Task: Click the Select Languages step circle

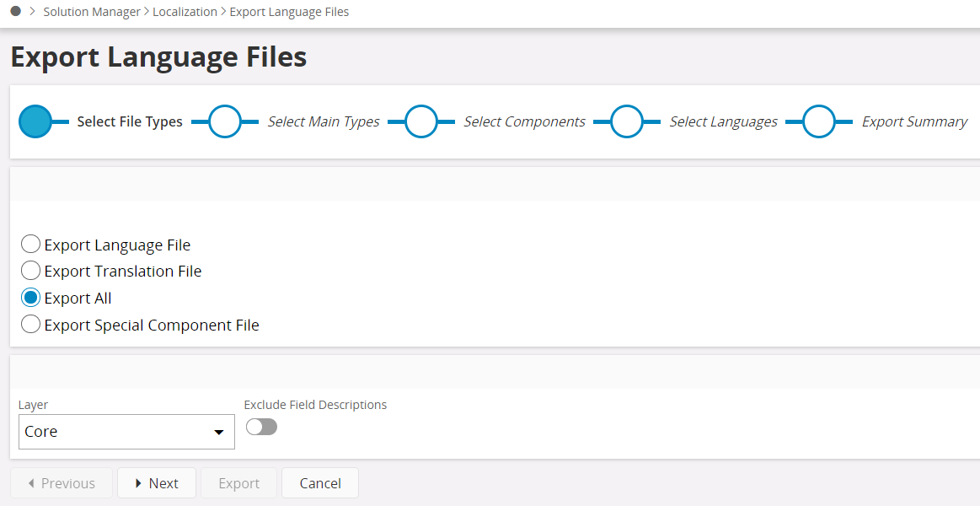Action: coord(627,121)
